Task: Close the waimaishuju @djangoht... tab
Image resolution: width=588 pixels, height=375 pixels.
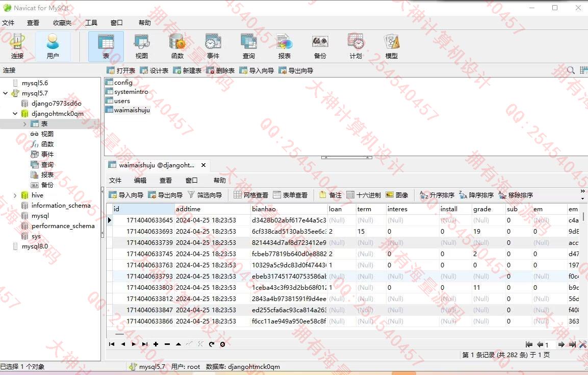Action: 203,165
